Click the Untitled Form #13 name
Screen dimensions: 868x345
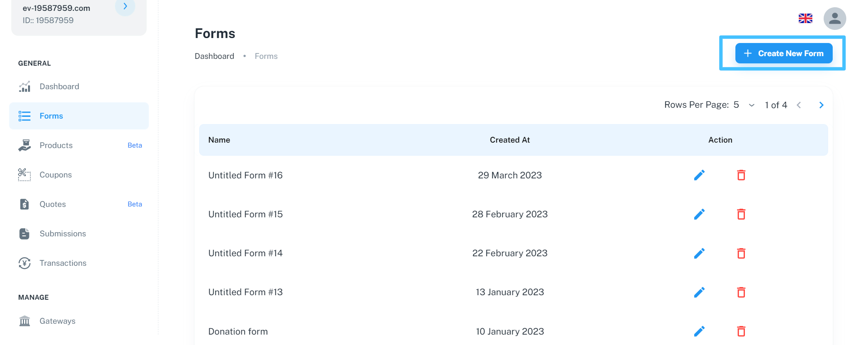245,292
